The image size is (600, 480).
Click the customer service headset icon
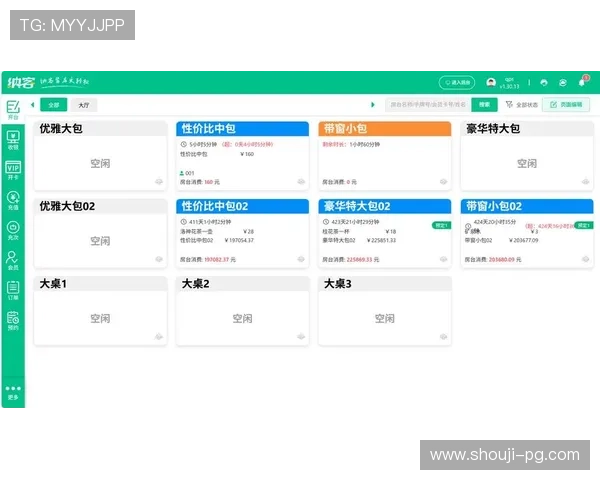[544, 82]
